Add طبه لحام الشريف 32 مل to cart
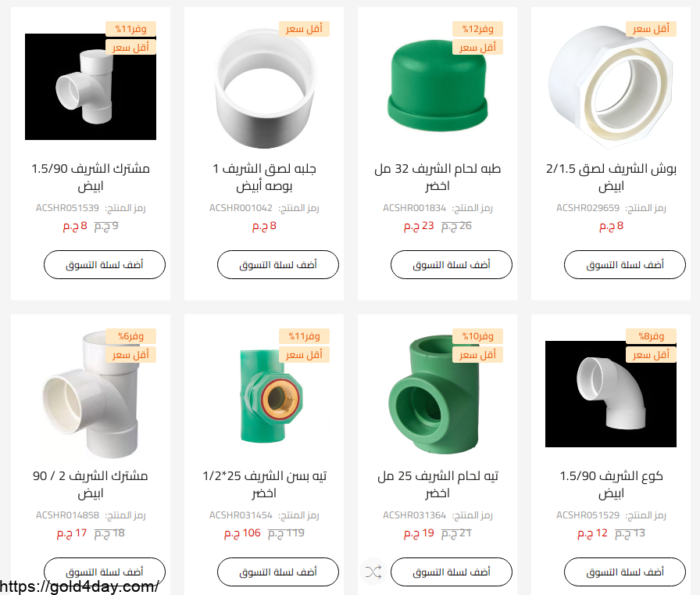 pyautogui.click(x=452, y=264)
